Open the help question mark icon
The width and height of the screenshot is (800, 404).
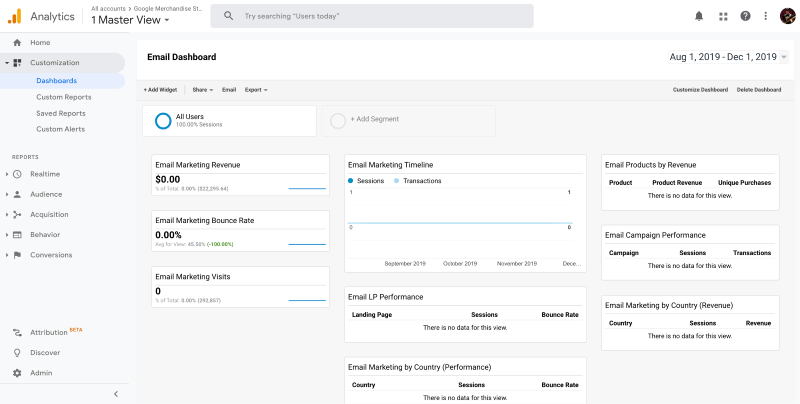pos(745,16)
